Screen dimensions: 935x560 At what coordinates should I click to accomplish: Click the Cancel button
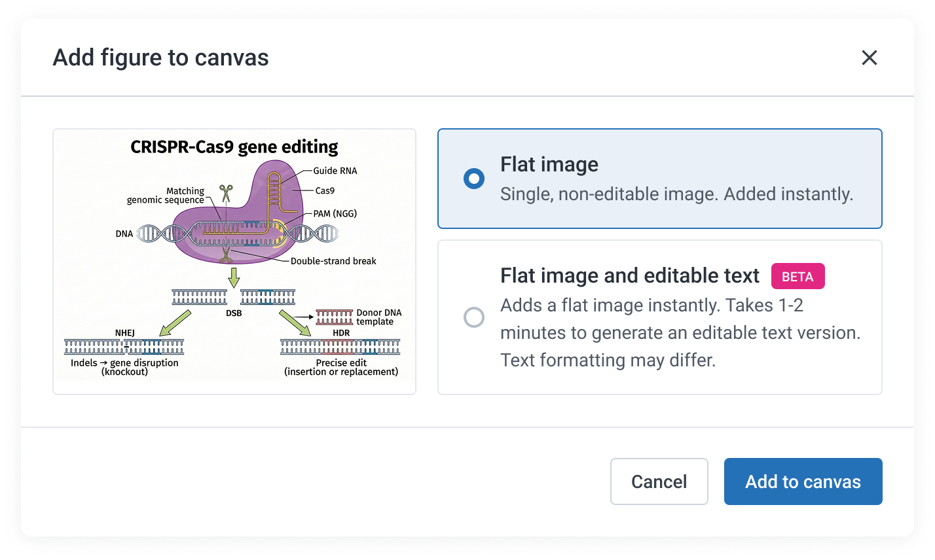tap(659, 481)
